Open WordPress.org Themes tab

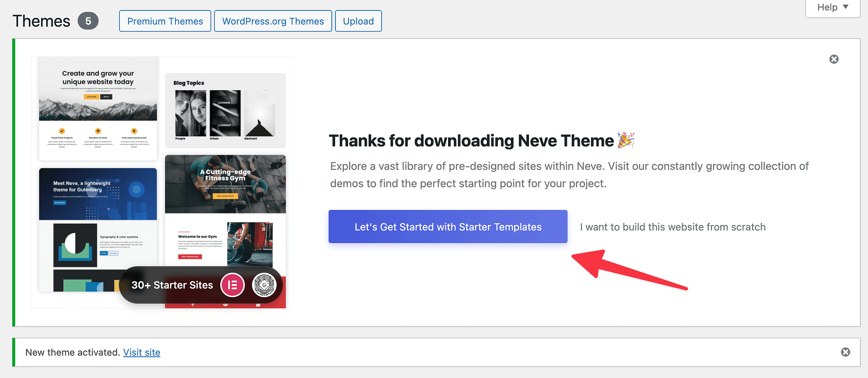273,21
